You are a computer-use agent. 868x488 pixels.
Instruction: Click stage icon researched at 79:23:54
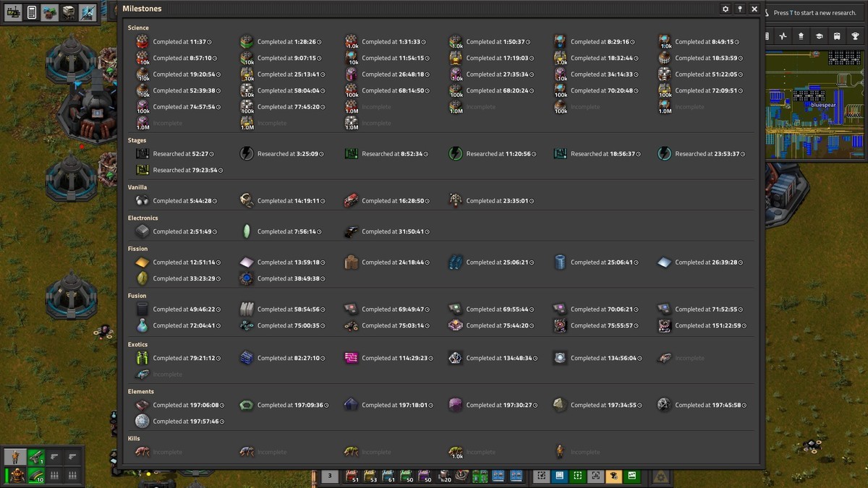tap(142, 170)
